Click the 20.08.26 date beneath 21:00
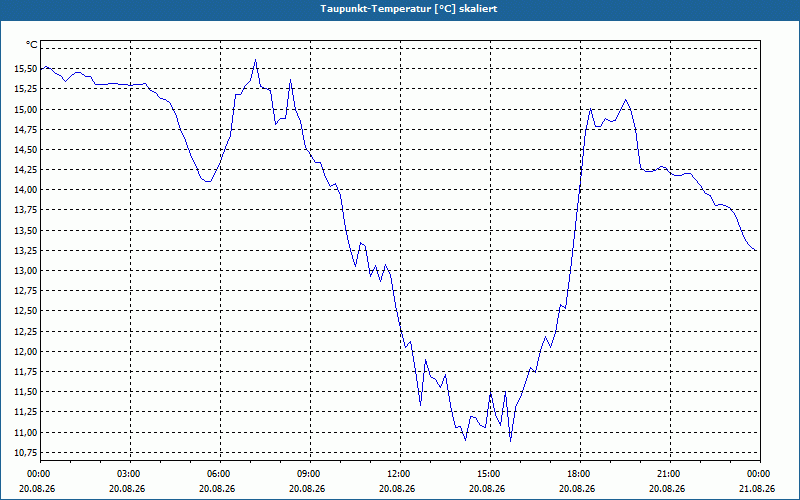Image resolution: width=800 pixels, height=500 pixels. point(667,489)
